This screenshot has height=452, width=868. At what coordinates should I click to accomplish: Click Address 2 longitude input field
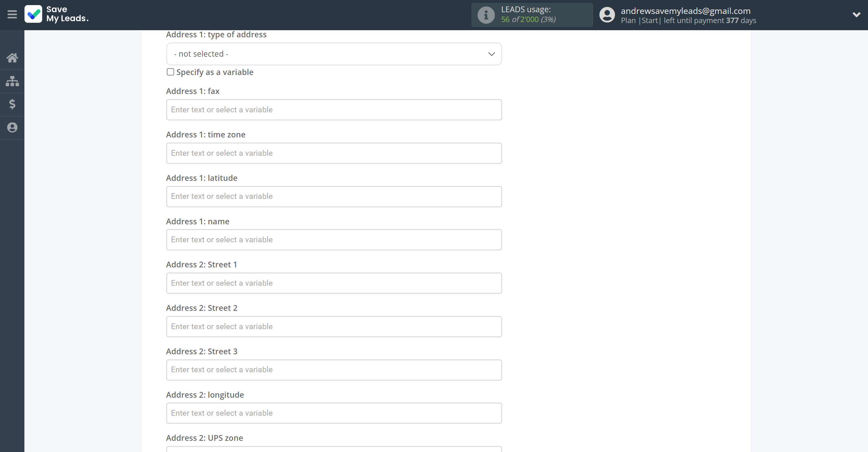(x=334, y=412)
